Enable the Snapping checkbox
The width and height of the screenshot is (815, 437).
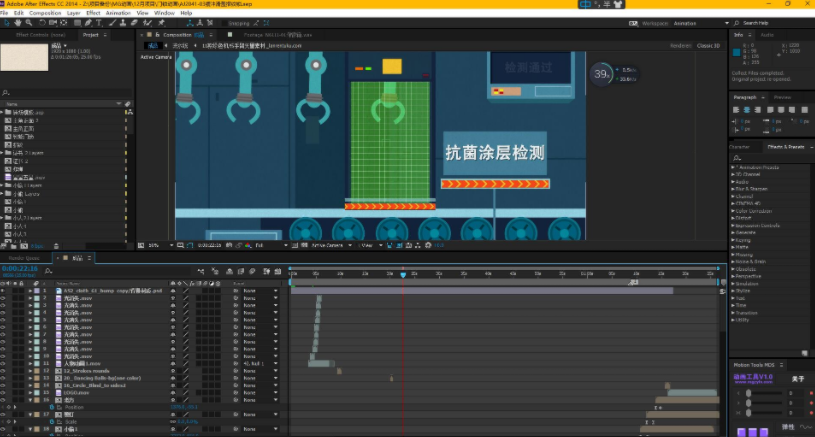coord(224,23)
